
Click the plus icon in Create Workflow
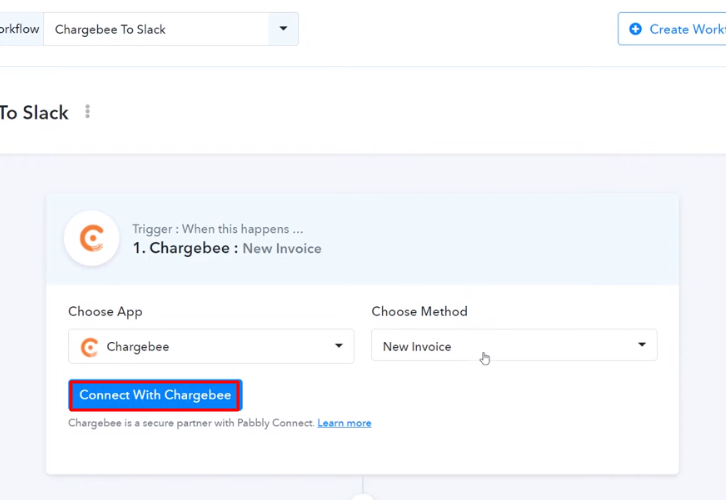636,29
